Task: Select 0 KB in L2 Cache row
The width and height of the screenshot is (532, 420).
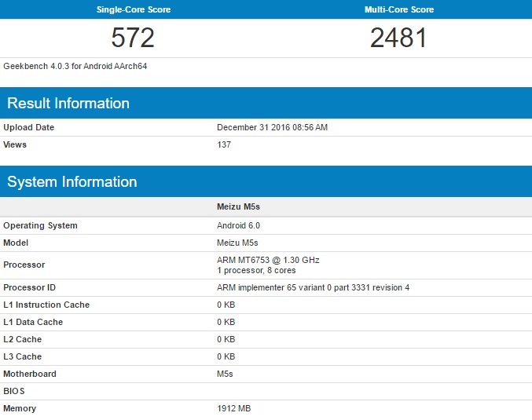Action: 226,340
